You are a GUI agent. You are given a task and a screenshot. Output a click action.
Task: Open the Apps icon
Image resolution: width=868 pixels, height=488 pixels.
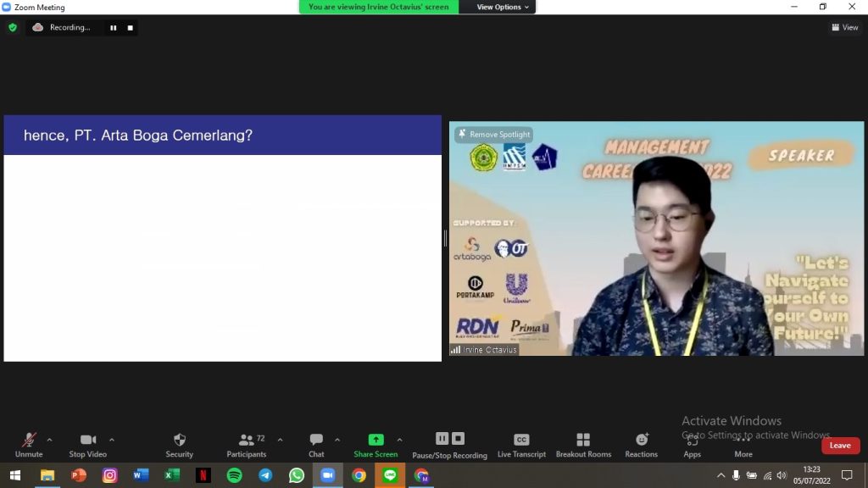coord(693,441)
